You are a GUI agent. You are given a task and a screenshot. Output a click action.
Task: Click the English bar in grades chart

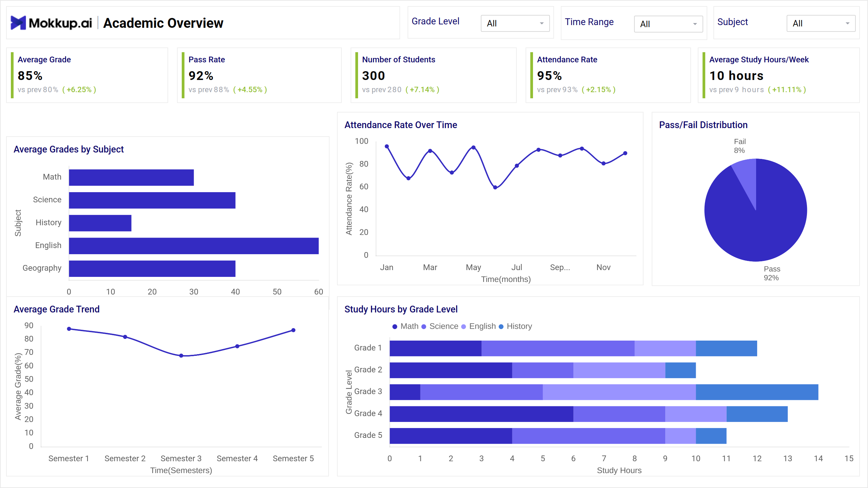pyautogui.click(x=194, y=246)
